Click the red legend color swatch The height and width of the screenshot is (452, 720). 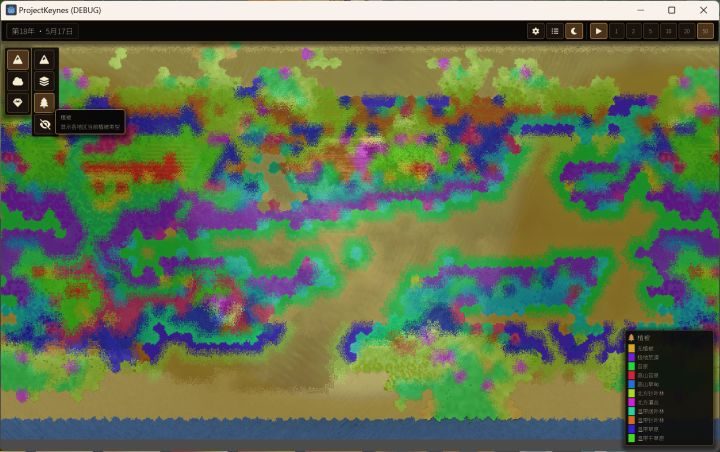point(631,375)
